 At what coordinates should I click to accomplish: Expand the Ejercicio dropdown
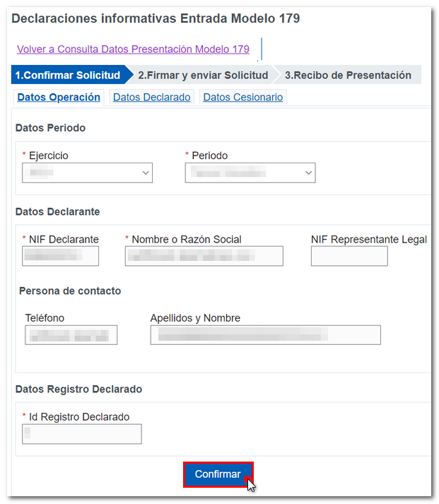pos(87,172)
